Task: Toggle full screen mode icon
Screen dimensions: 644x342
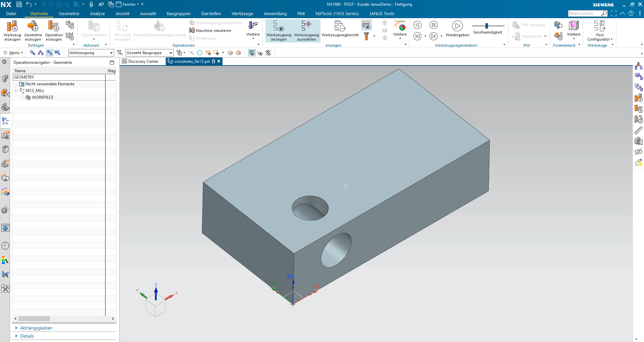Action: click(x=614, y=13)
